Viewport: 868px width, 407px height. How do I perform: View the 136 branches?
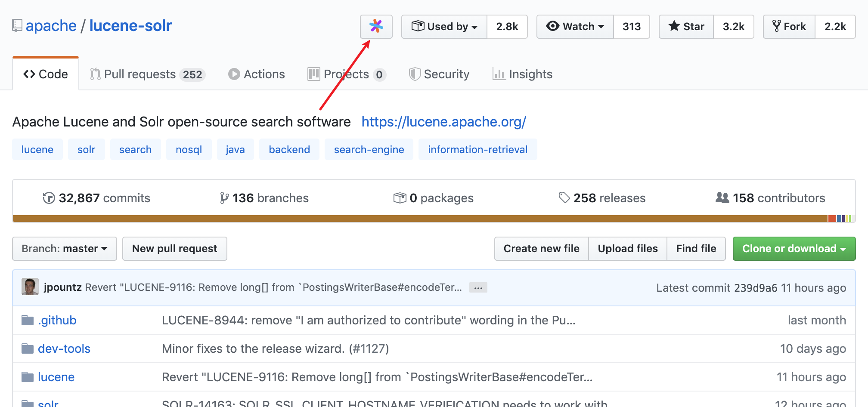tap(264, 198)
